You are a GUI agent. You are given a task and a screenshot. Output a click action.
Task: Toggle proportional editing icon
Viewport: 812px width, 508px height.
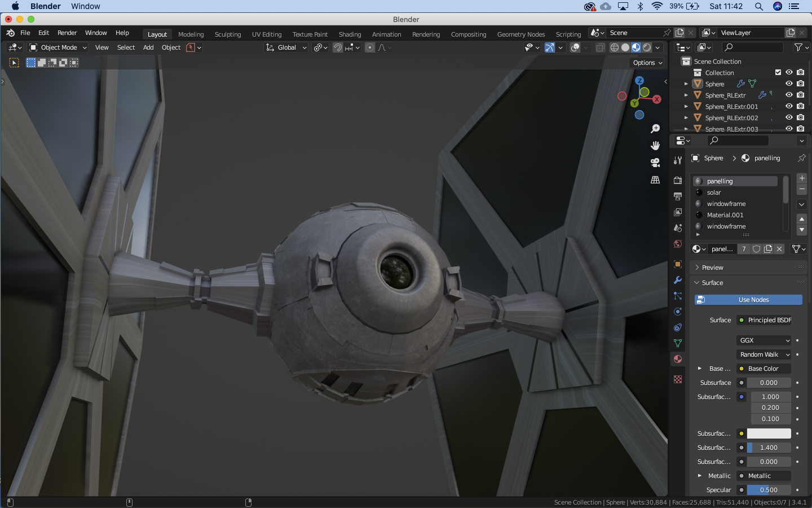coord(370,47)
